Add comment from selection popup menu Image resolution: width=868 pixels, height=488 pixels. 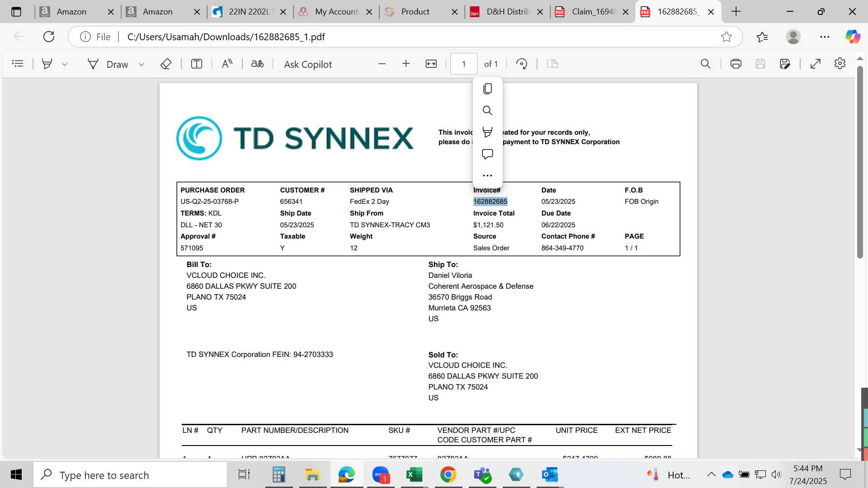point(487,154)
